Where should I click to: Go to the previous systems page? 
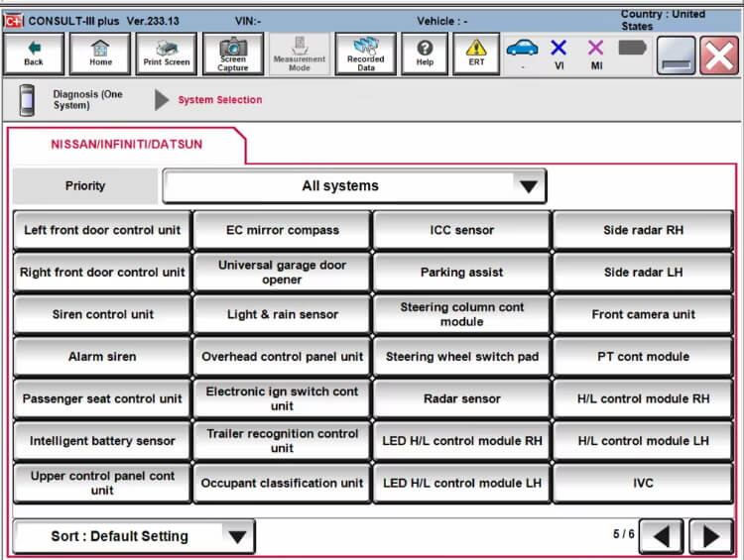coord(662,536)
